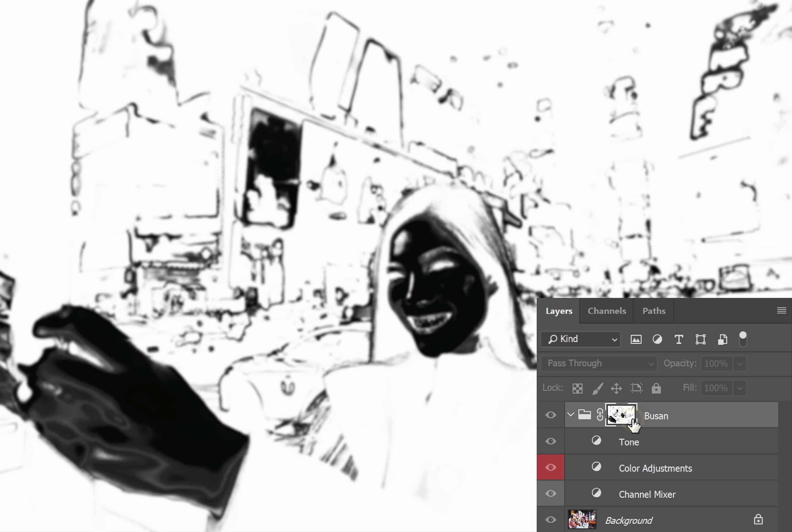792x532 pixels.
Task: Lock position move icon
Action: tap(616, 388)
